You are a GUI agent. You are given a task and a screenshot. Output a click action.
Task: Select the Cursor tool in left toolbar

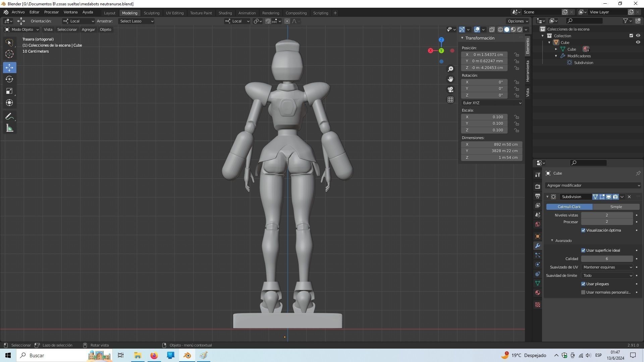9,54
